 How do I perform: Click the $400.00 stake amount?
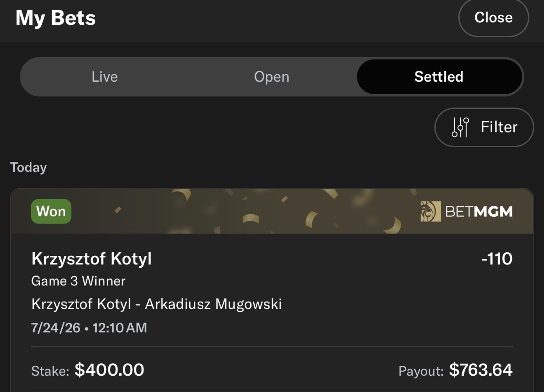[109, 370]
